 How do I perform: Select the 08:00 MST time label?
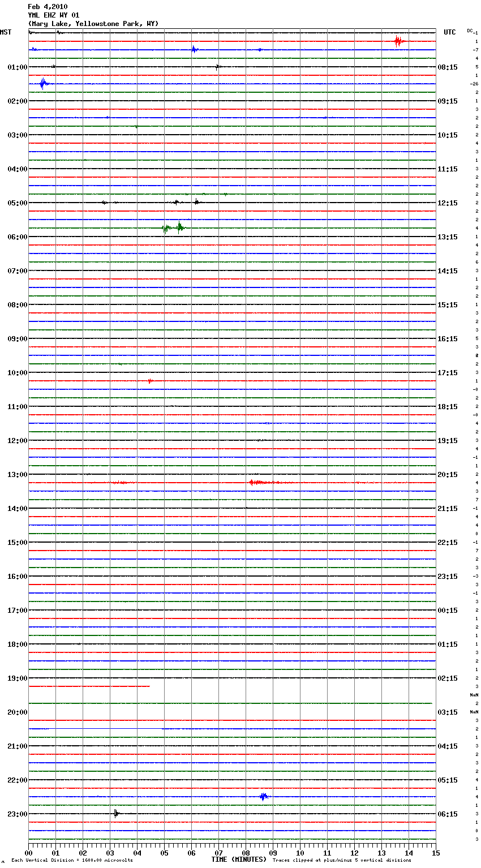18,305
